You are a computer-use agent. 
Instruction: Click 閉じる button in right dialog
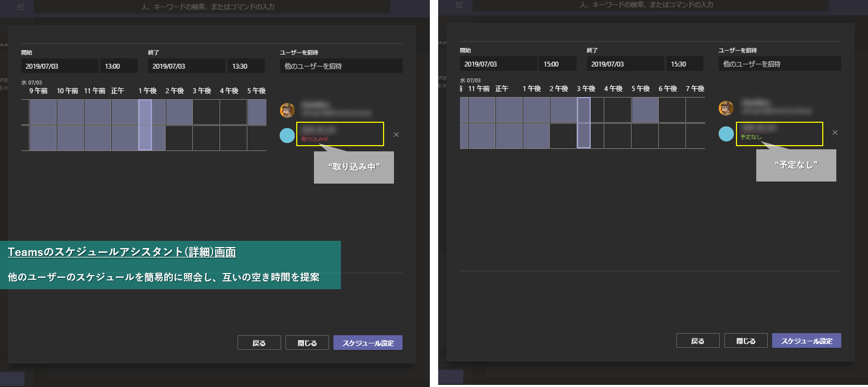coord(745,341)
